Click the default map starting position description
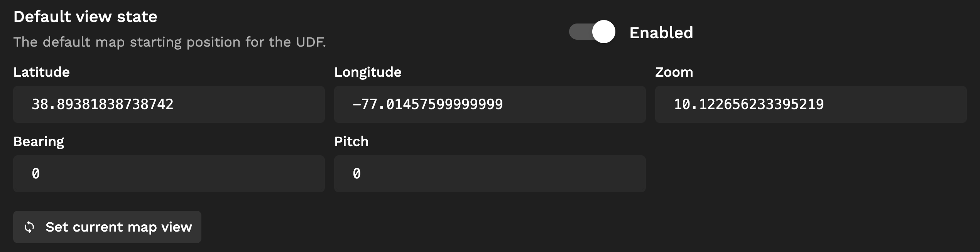The width and height of the screenshot is (980, 252). pos(169,42)
